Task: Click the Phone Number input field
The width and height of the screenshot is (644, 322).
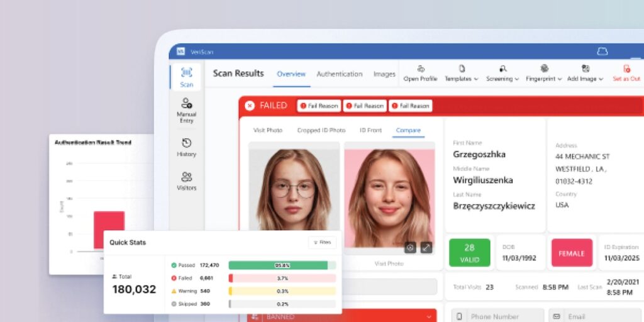Action: 498,316
